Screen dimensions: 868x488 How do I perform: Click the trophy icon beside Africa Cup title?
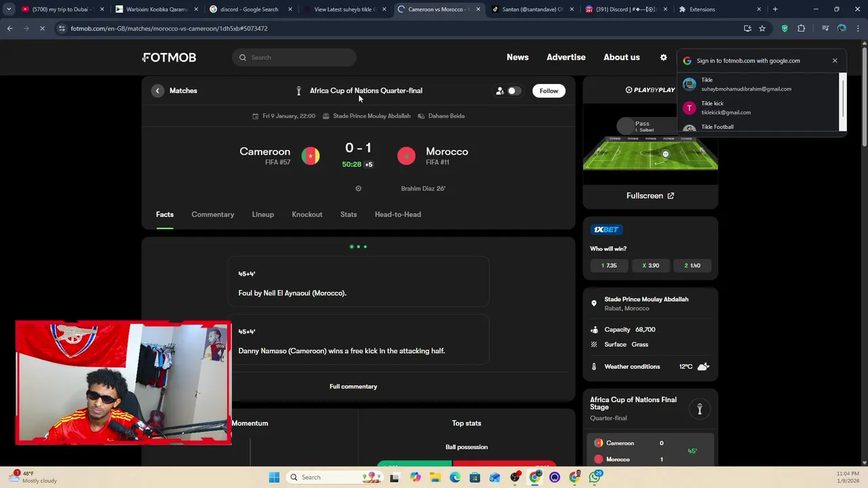tap(298, 91)
